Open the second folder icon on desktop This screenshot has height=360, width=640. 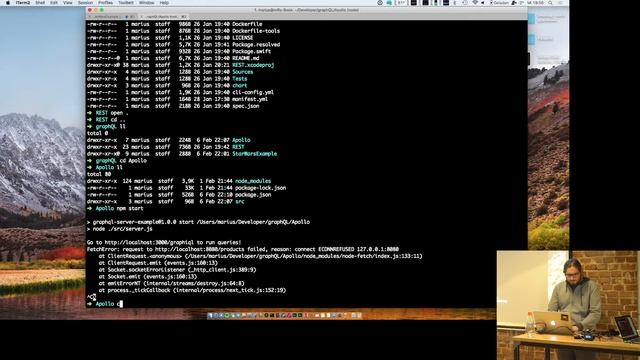point(531,39)
